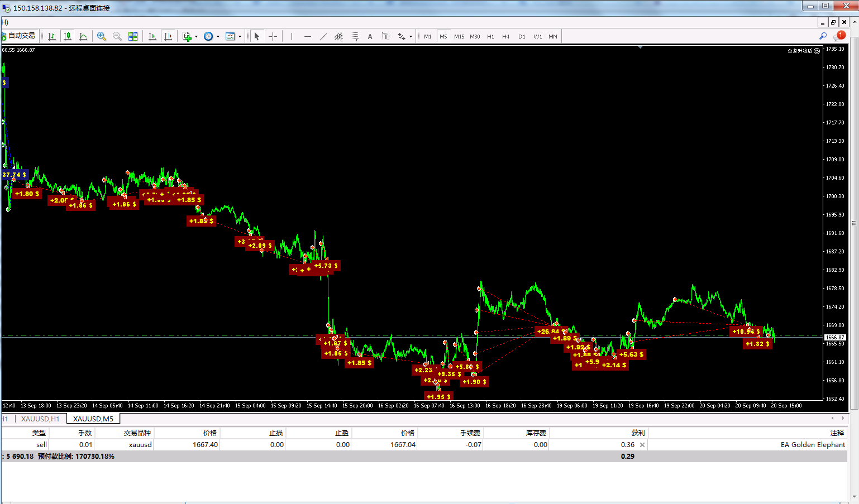Select the trendline drawing tool
The width and height of the screenshot is (859, 504).
323,36
